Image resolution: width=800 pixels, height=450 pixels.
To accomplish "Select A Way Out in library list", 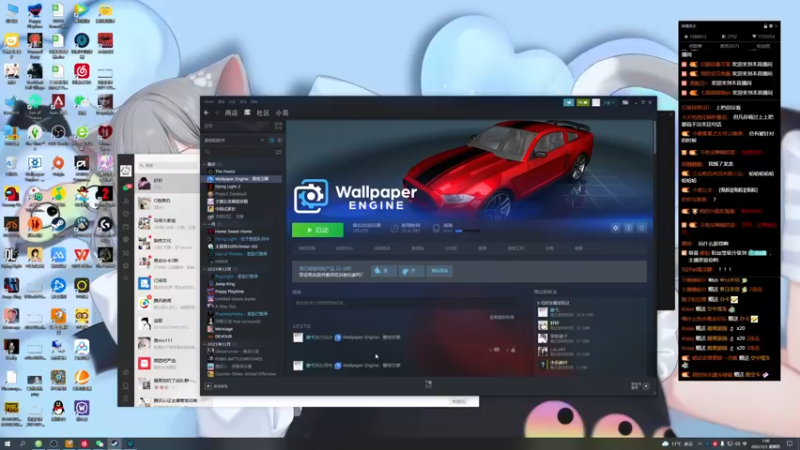I will click(225, 307).
